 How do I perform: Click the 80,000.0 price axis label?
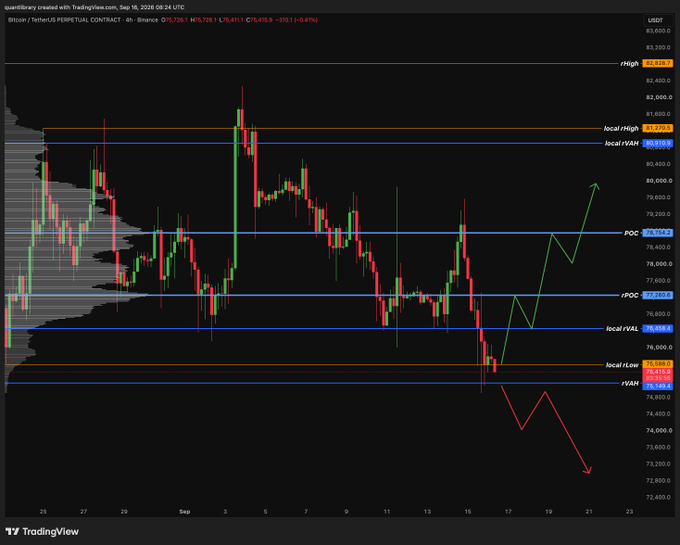point(658,181)
